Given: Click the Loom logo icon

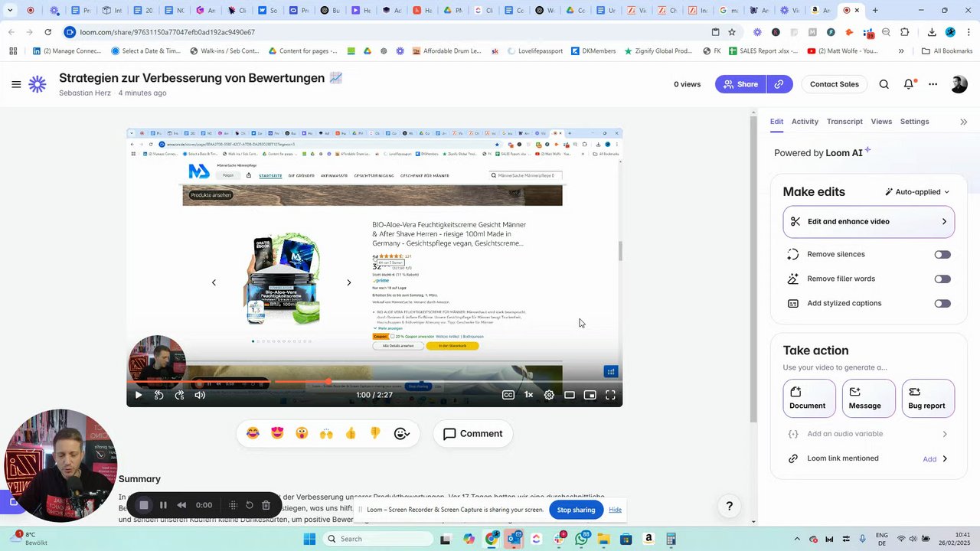Looking at the screenshot, I should pos(38,84).
